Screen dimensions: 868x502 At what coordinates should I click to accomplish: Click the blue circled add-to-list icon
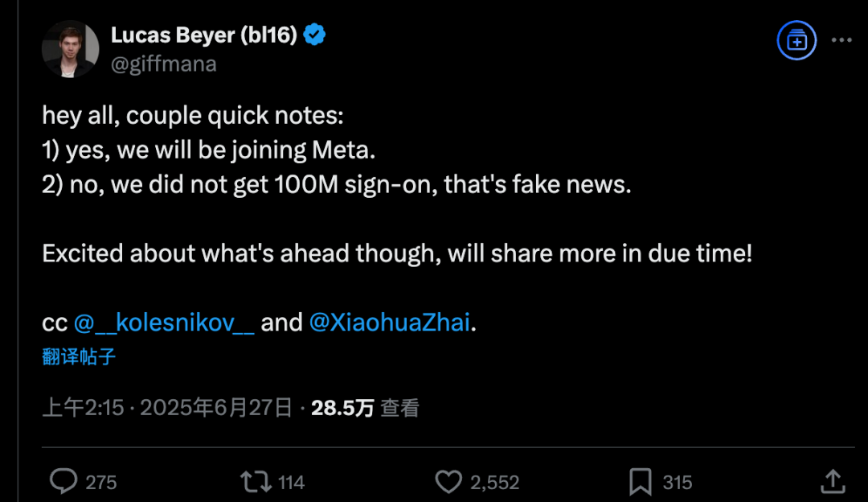point(796,40)
